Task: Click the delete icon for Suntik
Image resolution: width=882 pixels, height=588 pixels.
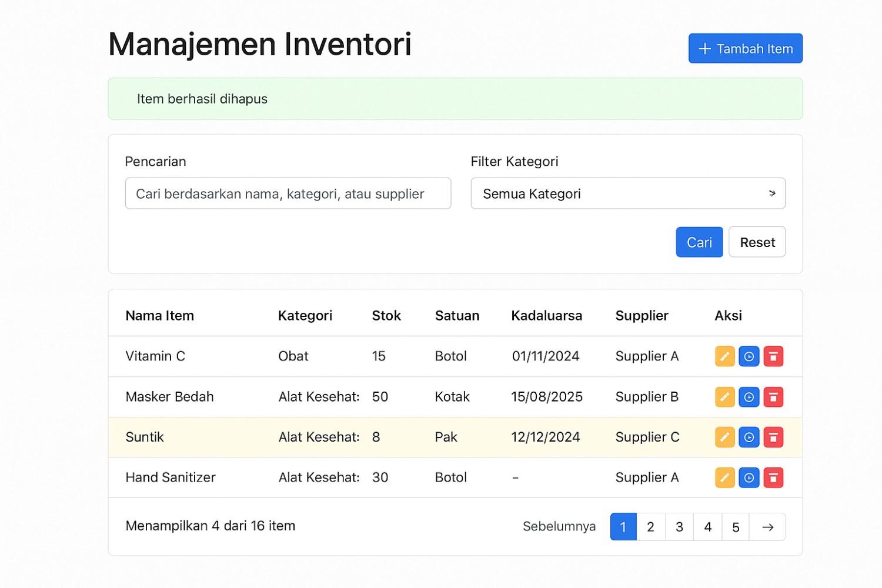Action: pos(773,437)
